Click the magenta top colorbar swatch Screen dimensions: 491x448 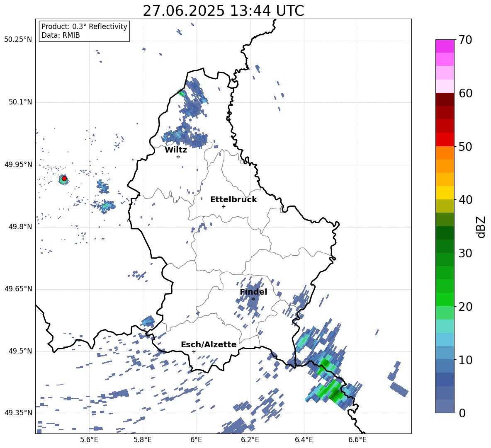445,46
